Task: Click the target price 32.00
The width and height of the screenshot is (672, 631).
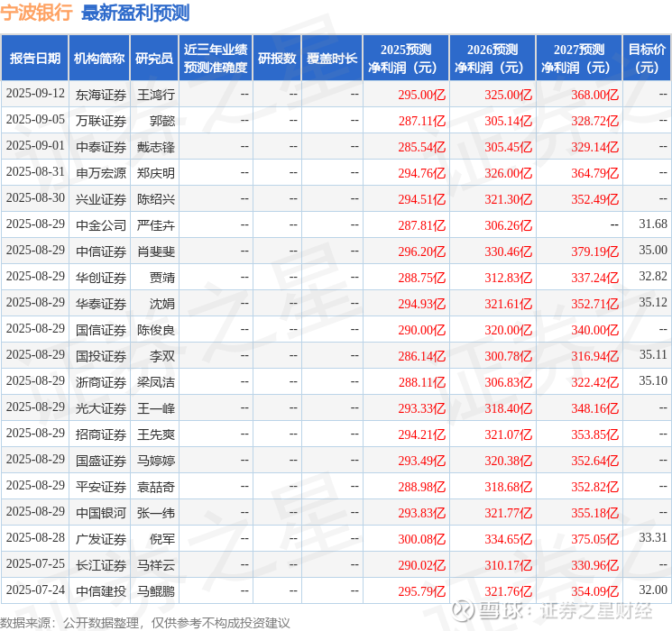Action: point(653,590)
